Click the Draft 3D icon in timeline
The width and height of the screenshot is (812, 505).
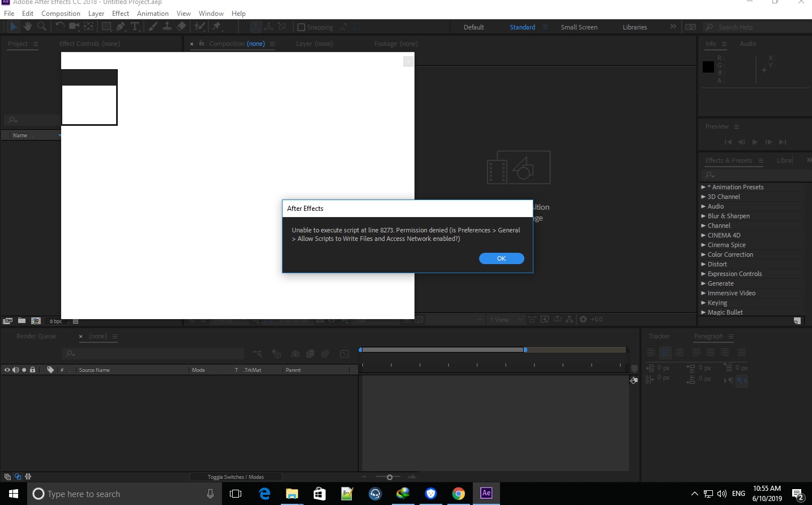[276, 354]
